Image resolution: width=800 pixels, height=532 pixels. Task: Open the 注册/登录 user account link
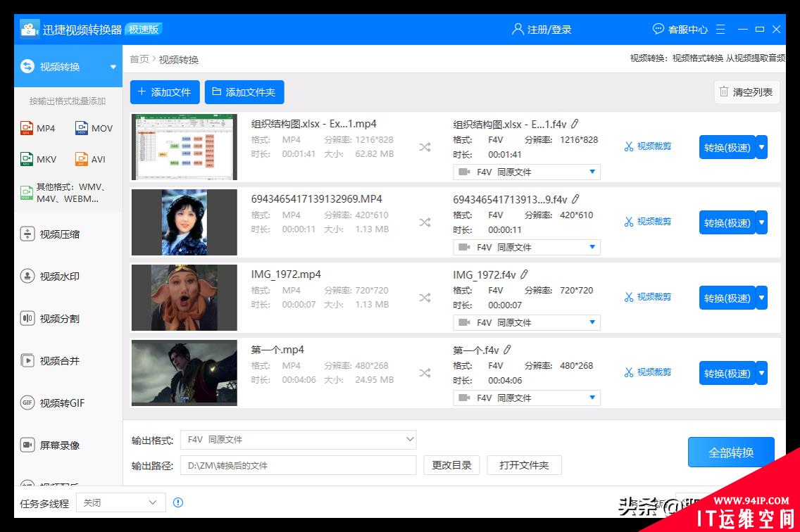(542, 30)
